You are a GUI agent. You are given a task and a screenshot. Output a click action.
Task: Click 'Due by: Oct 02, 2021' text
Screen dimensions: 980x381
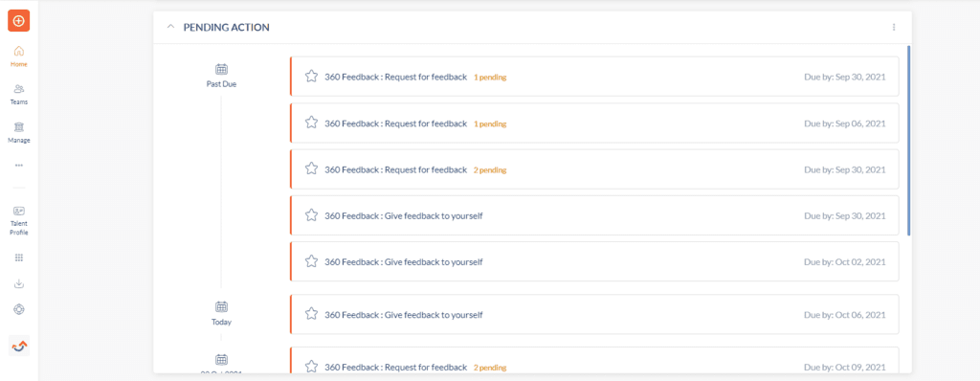pos(844,261)
